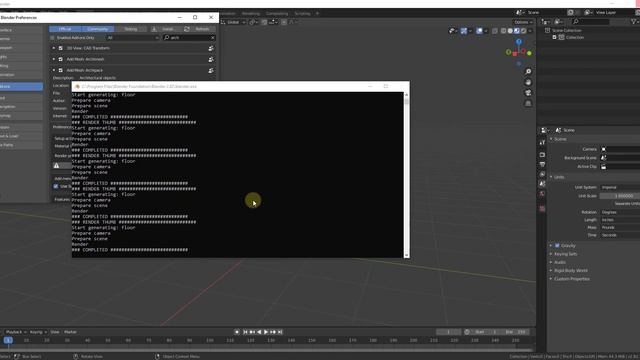Screen dimensions: 640x360
Task: Expand the Rigid Body World panel
Action: [570, 271]
